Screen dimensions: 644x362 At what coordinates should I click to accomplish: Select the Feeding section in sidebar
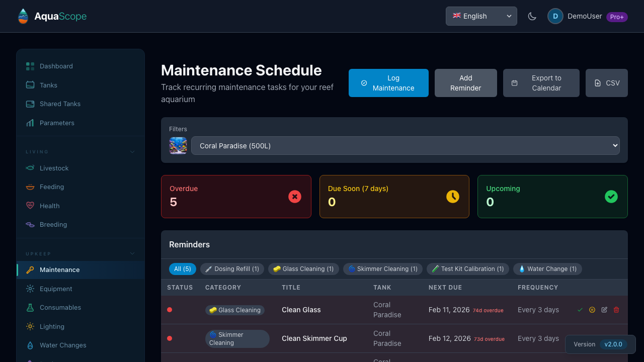click(x=51, y=187)
